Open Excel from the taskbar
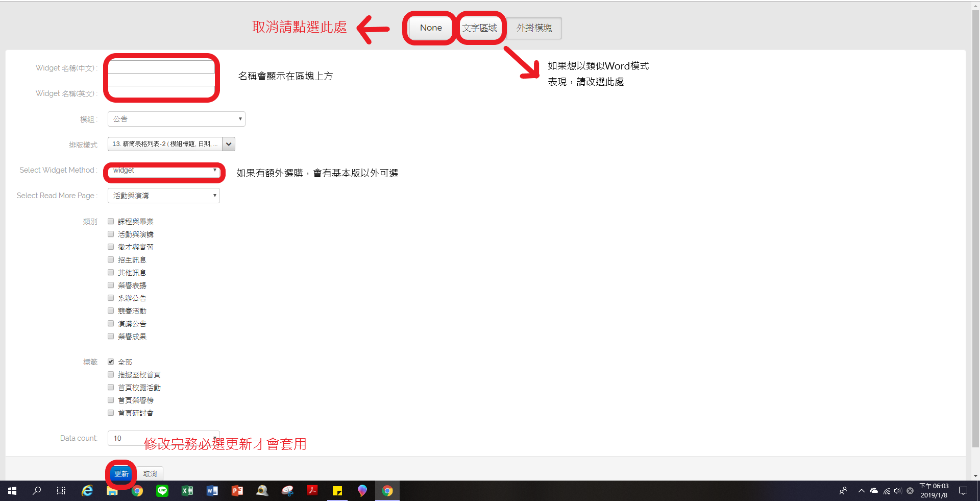Image resolution: width=980 pixels, height=501 pixels. pos(187,491)
